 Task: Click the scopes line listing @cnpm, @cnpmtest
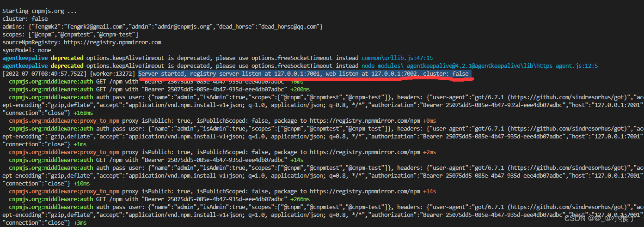pyautogui.click(x=70, y=35)
